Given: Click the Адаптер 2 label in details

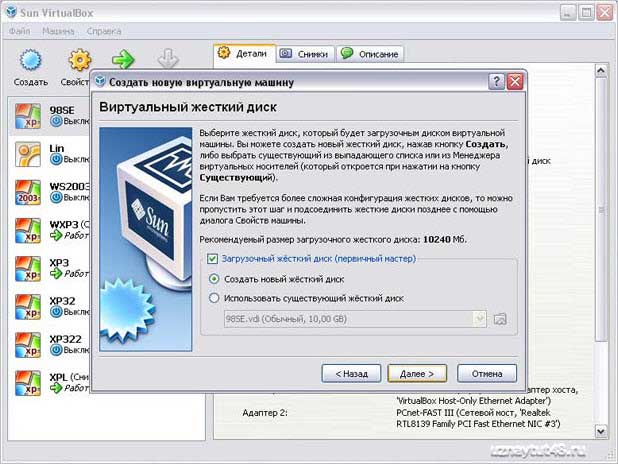Looking at the screenshot, I should click(265, 413).
